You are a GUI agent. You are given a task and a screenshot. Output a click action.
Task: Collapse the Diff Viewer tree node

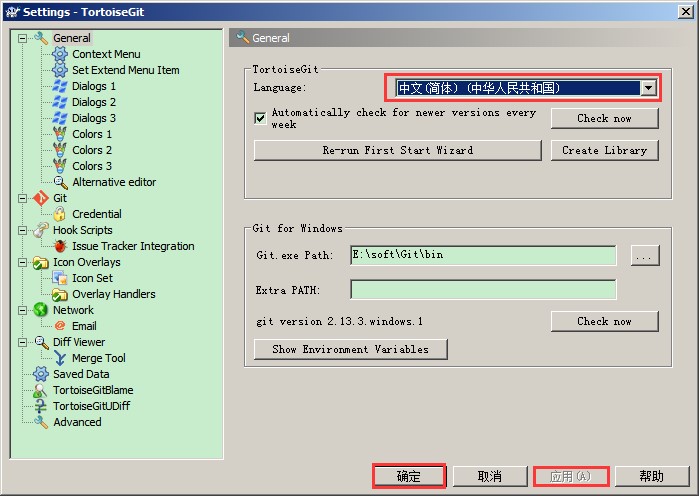click(x=22, y=342)
